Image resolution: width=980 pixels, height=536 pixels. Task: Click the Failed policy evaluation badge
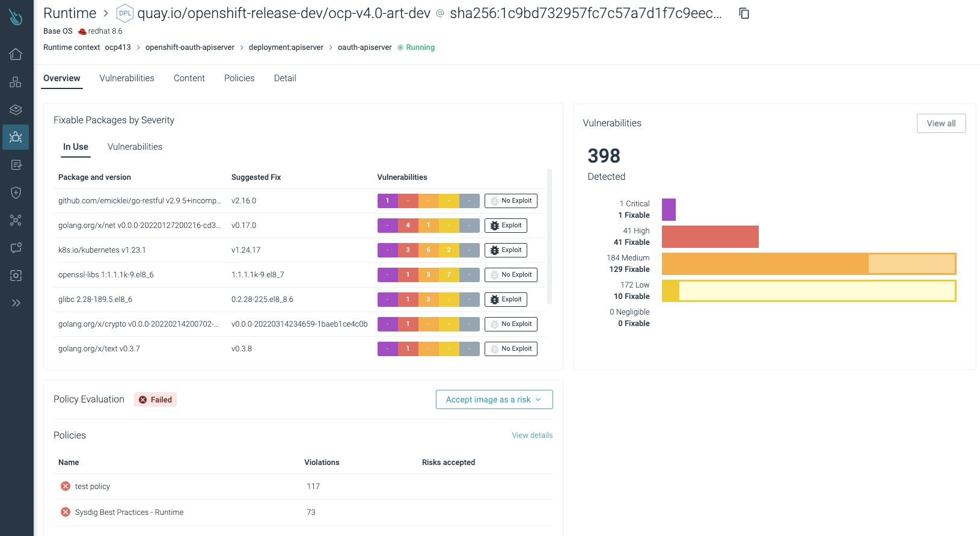click(155, 399)
